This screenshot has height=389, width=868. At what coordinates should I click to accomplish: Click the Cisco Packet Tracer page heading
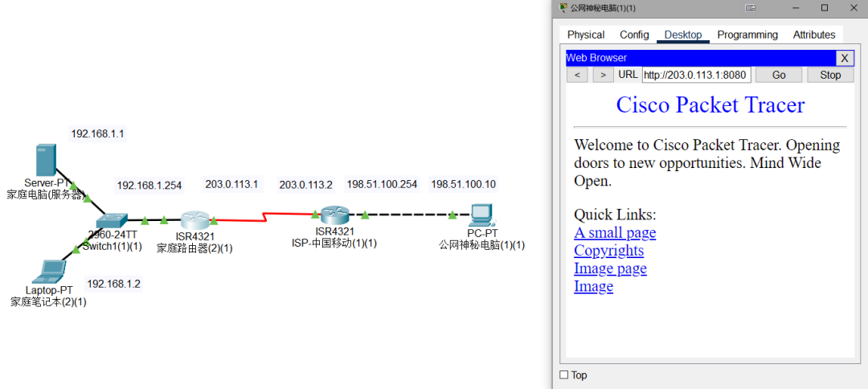[x=710, y=104]
